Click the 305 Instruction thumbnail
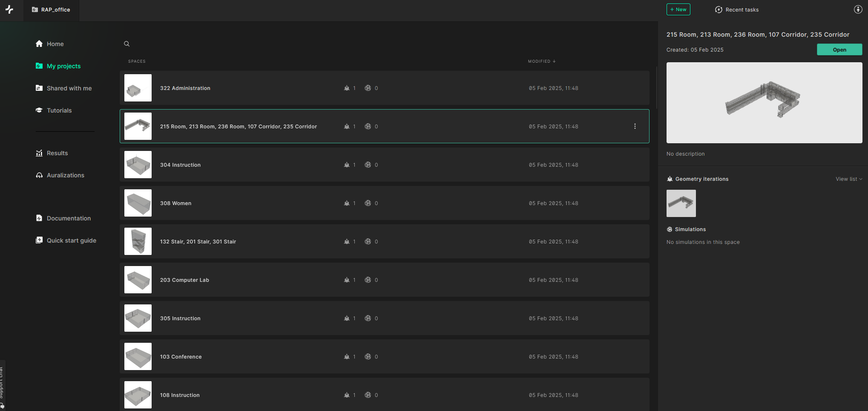This screenshot has width=868, height=411. 138,318
